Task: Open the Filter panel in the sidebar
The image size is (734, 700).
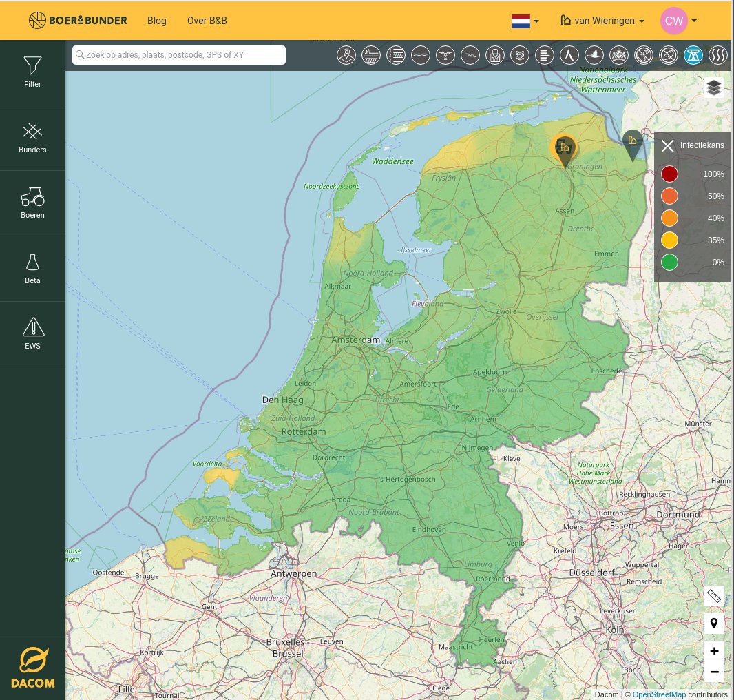Action: [x=32, y=72]
